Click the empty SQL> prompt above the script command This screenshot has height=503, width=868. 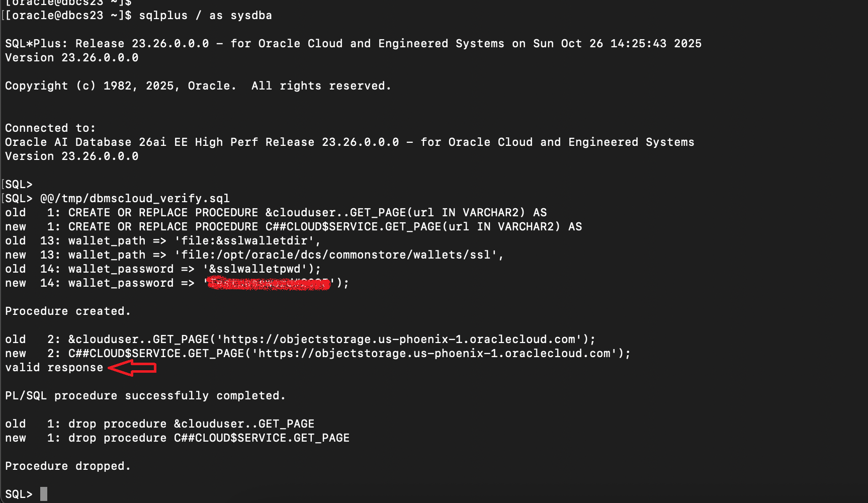coord(19,185)
